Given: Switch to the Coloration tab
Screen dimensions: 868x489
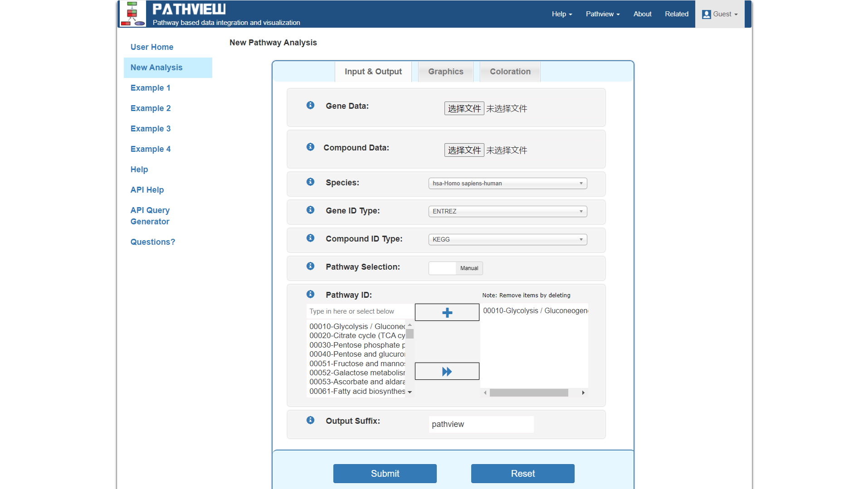Looking at the screenshot, I should pyautogui.click(x=510, y=72).
